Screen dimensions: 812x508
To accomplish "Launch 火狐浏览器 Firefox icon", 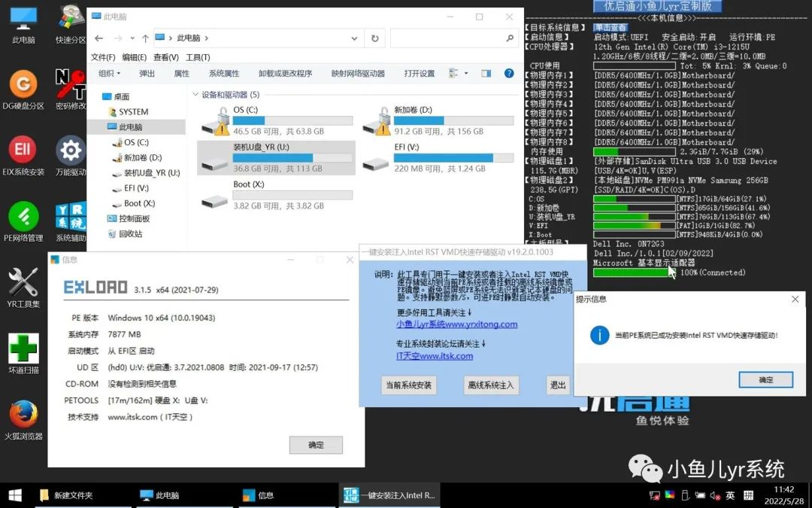I will (x=23, y=420).
